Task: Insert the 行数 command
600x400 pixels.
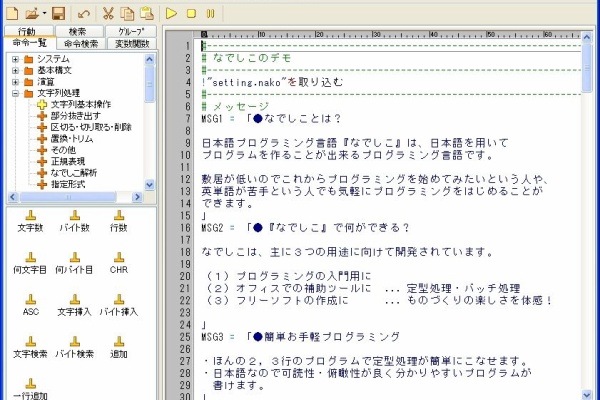Action: (119, 222)
